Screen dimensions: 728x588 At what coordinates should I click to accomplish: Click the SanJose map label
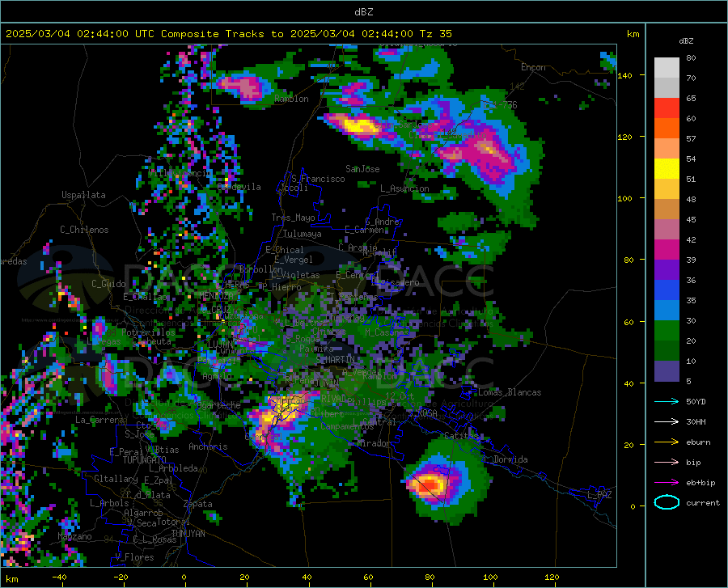coord(362,169)
